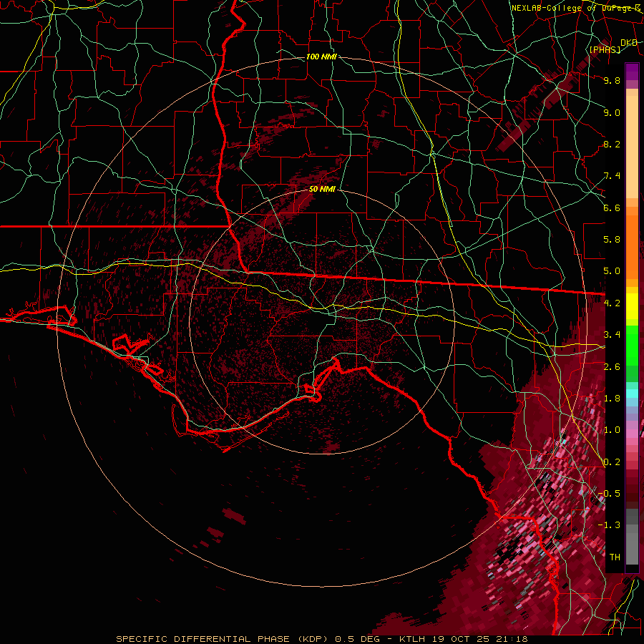Click the 0.2 value on the scale
Viewport: 644px width, 644px height.
tap(612, 462)
